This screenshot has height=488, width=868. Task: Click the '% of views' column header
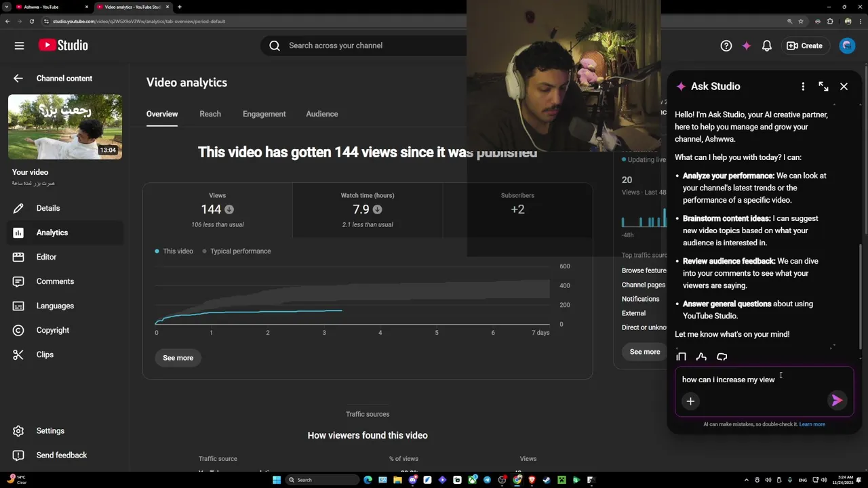click(x=403, y=459)
